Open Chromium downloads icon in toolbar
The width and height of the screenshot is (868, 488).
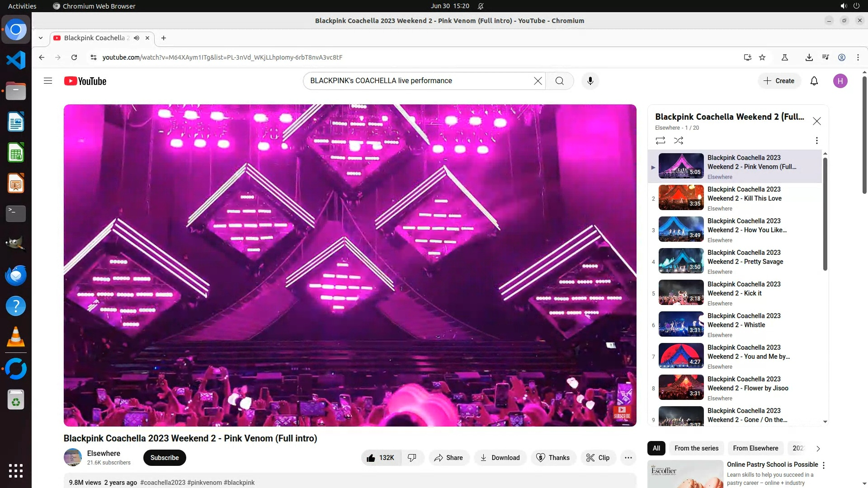coord(809,57)
